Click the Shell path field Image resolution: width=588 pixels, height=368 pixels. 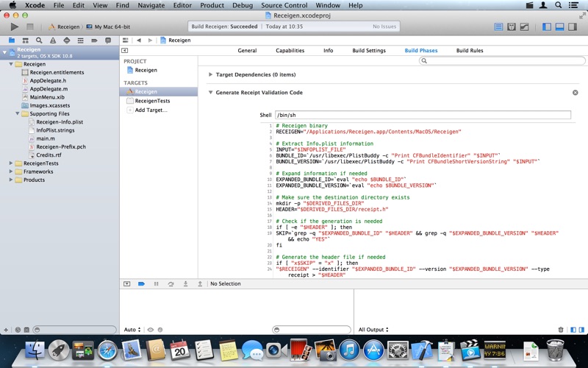(x=423, y=115)
